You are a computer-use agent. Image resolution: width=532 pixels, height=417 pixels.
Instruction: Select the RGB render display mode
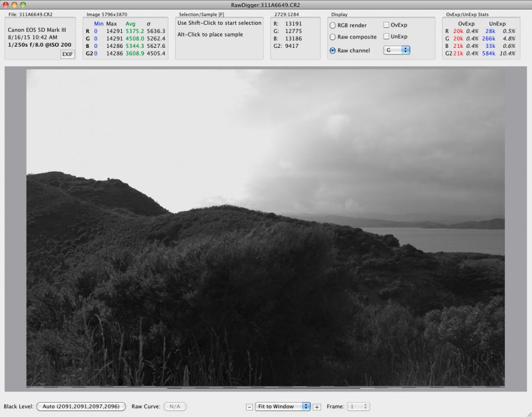point(333,25)
